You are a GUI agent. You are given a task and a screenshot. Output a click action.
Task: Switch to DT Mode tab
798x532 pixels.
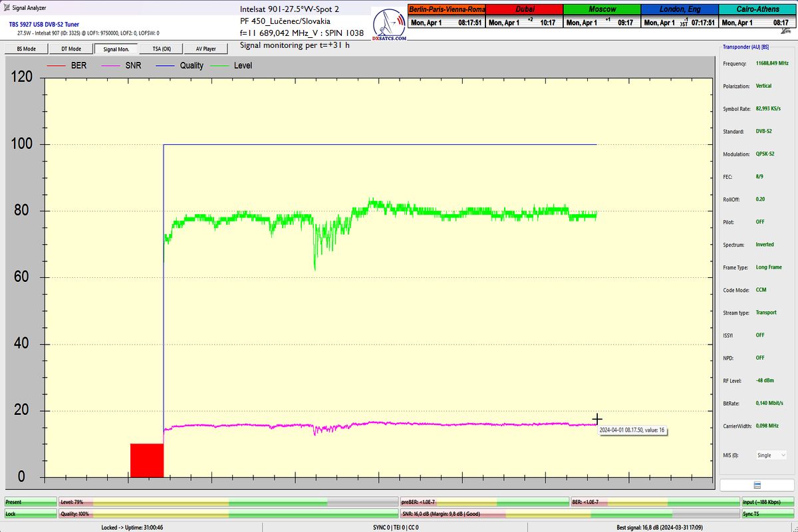71,49
